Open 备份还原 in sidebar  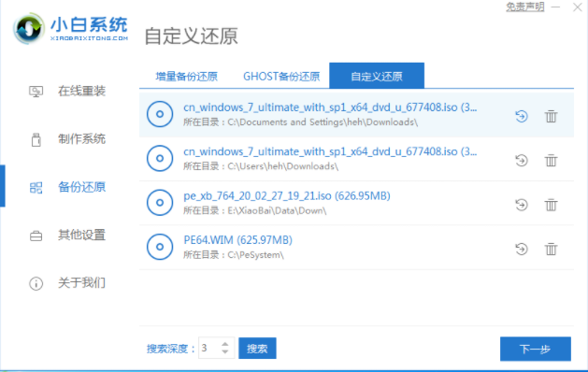tap(81, 187)
